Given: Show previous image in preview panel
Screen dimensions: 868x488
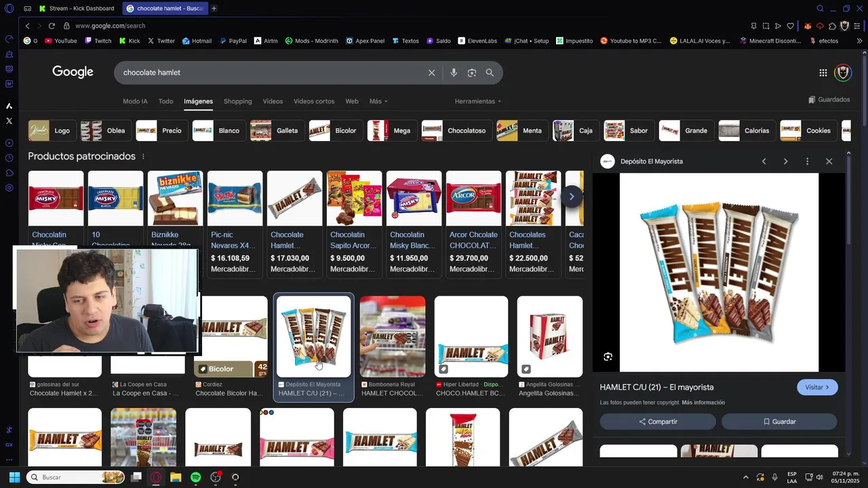Looking at the screenshot, I should (764, 161).
